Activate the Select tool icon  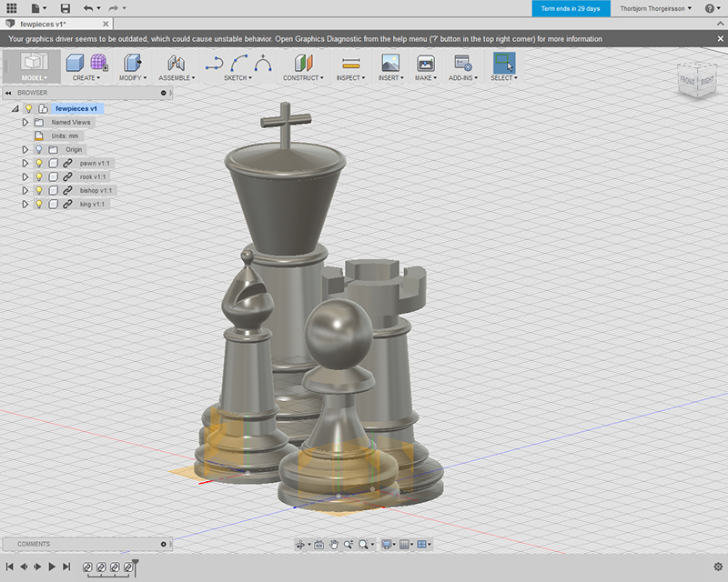click(504, 63)
